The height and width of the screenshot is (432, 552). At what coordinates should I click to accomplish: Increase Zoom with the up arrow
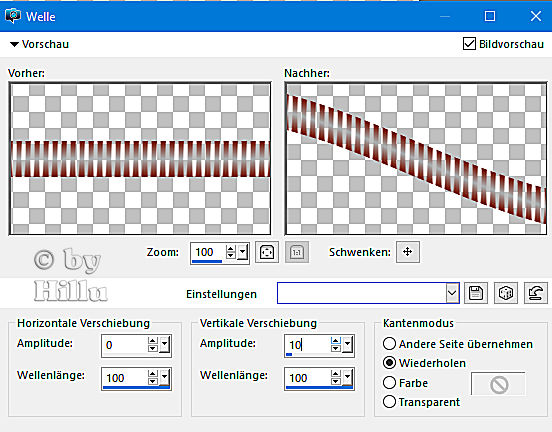click(231, 249)
